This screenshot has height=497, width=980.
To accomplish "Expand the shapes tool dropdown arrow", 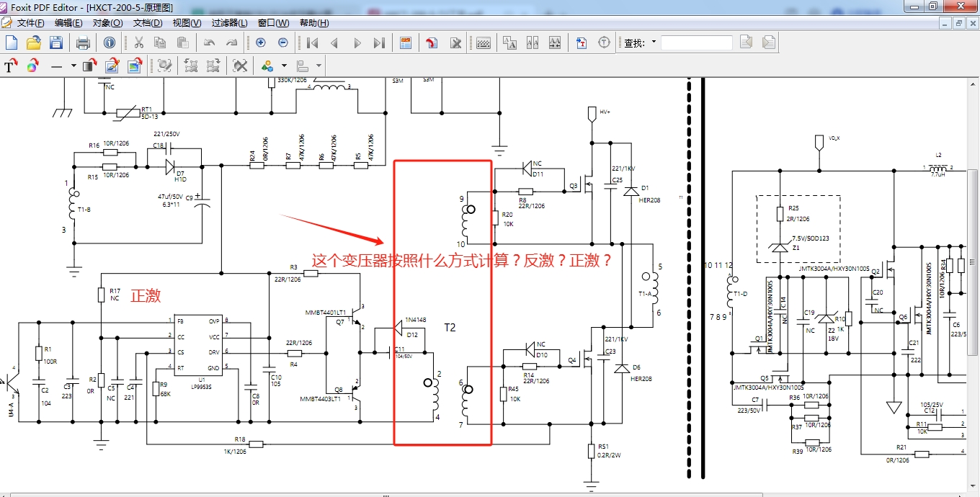I will point(284,66).
